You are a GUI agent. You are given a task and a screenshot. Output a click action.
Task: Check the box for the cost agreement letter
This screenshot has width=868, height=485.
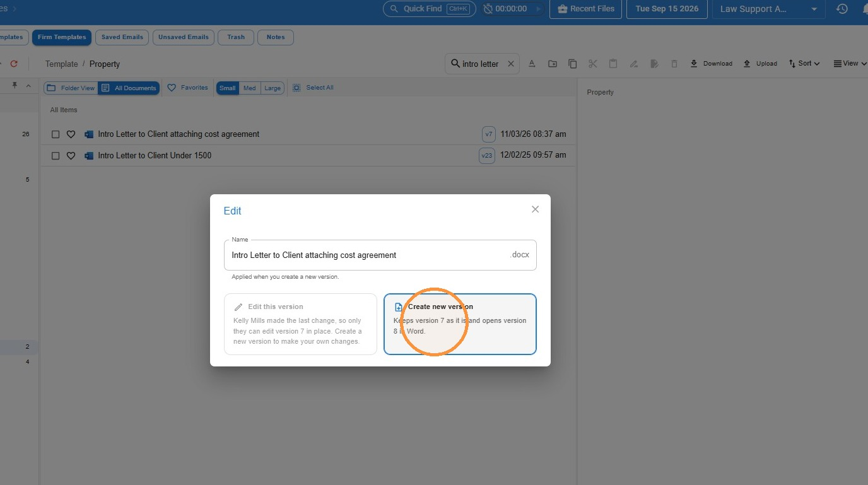56,134
